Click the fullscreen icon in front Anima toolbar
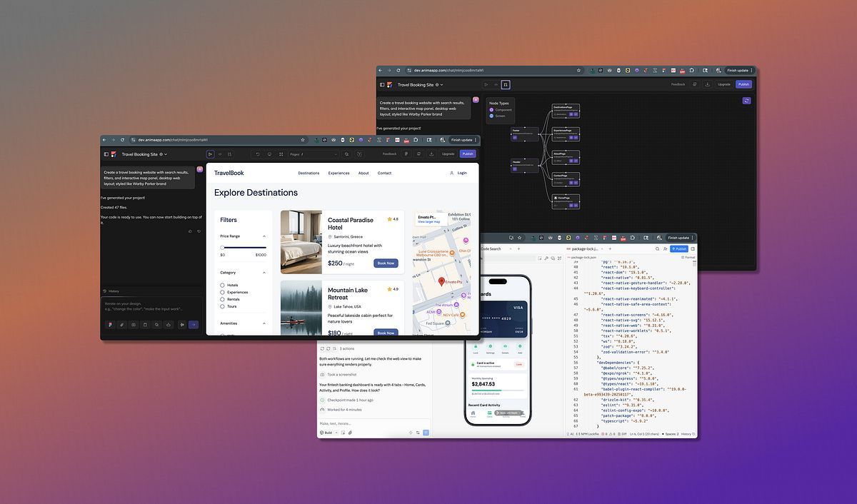This screenshot has width=857, height=504. pyautogui.click(x=281, y=153)
